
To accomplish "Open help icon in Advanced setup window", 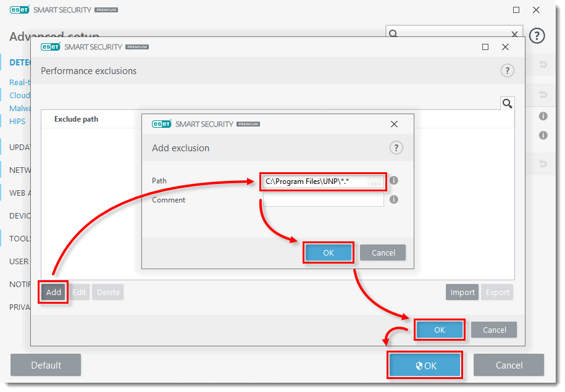I will (537, 36).
